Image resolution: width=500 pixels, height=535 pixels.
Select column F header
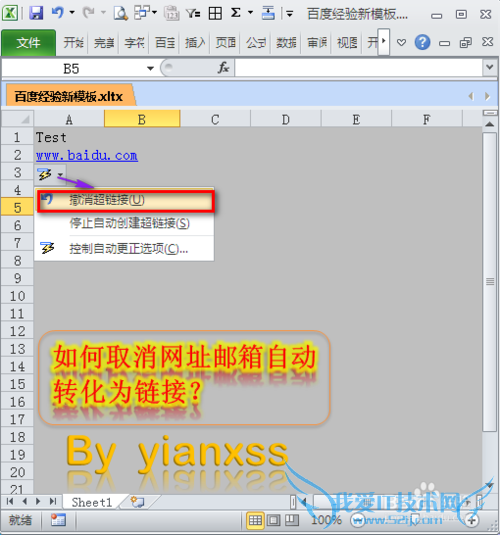pyautogui.click(x=427, y=119)
